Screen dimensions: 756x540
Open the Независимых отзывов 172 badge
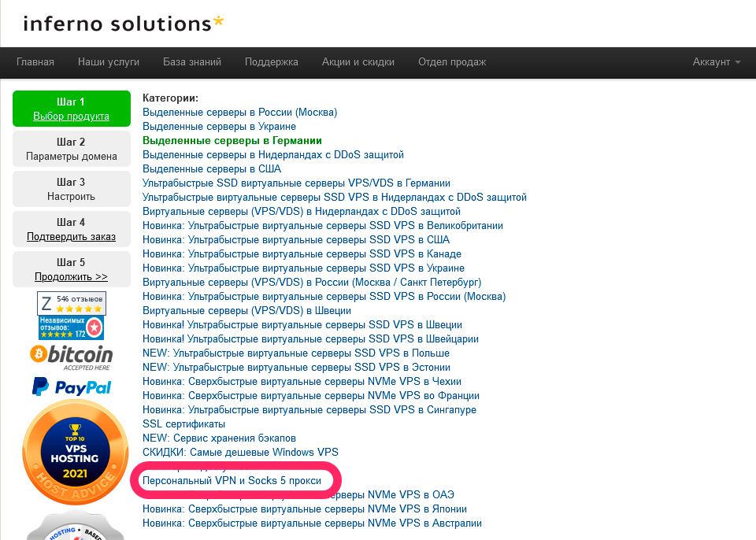click(x=72, y=327)
